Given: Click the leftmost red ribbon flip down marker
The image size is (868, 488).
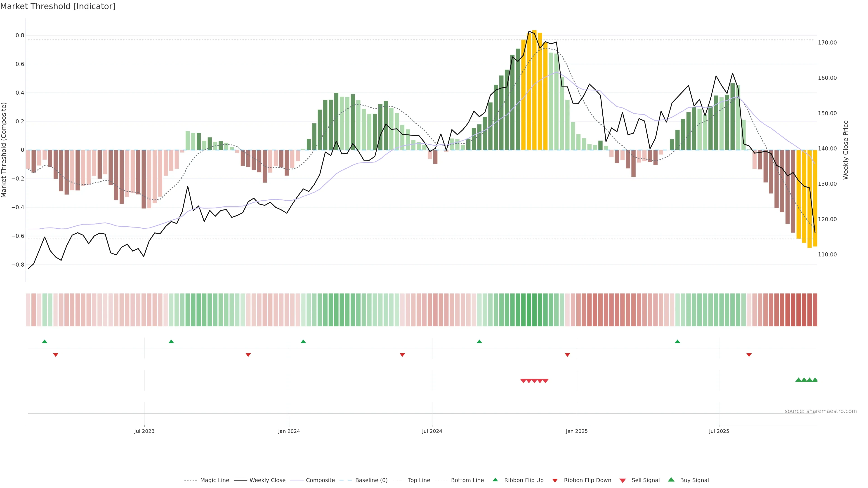Looking at the screenshot, I should 56,355.
